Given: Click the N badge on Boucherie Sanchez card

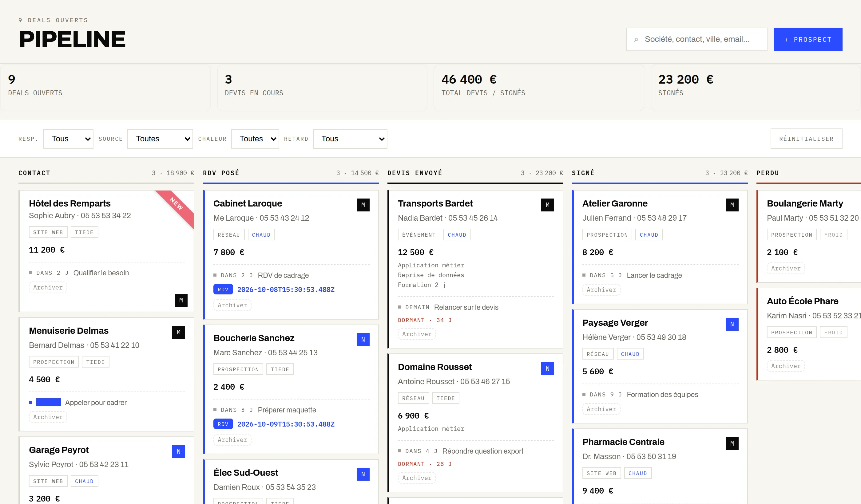Looking at the screenshot, I should tap(363, 339).
